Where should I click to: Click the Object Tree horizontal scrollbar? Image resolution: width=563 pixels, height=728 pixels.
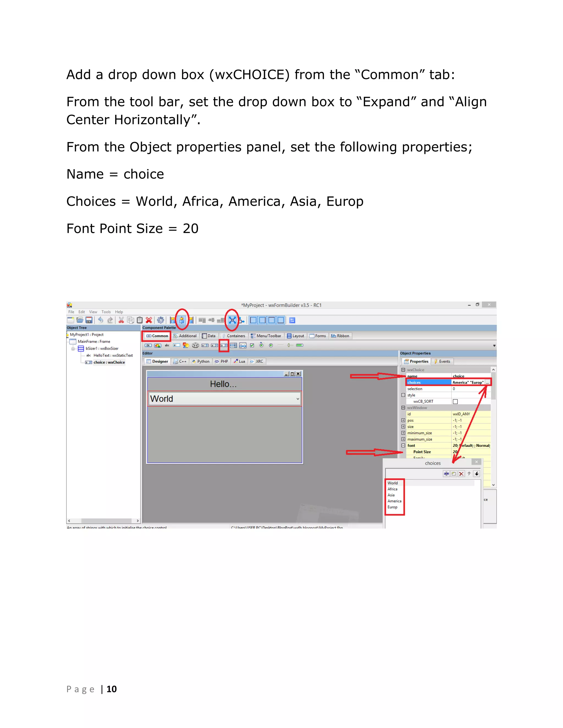(106, 521)
